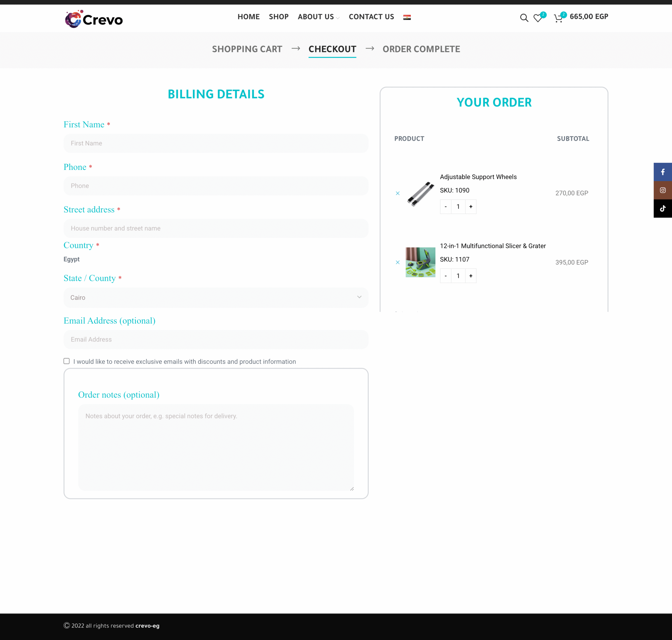Open the search magnifier icon
This screenshot has height=640, width=672.
pos(524,18)
